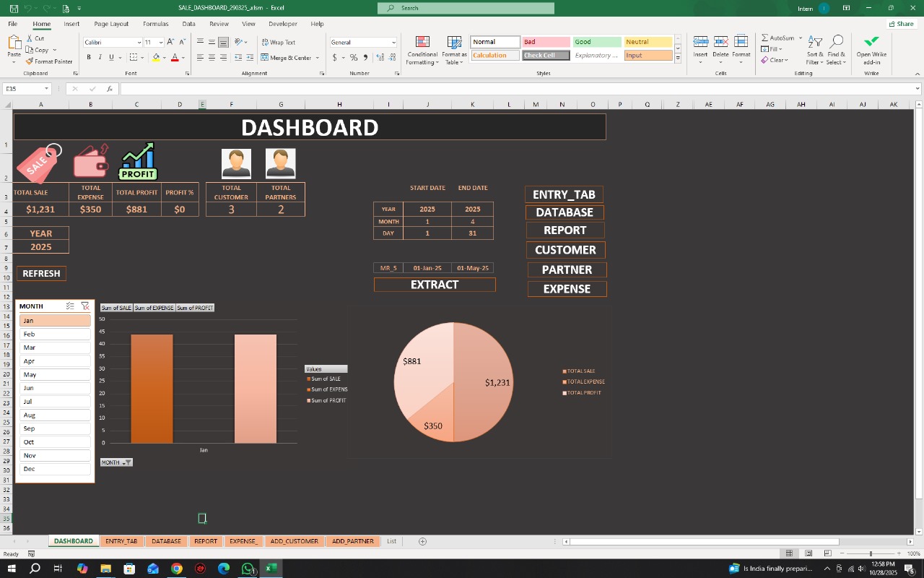The height and width of the screenshot is (578, 924).
Task: Open the Fill Color swatch menu
Action: pos(154,57)
